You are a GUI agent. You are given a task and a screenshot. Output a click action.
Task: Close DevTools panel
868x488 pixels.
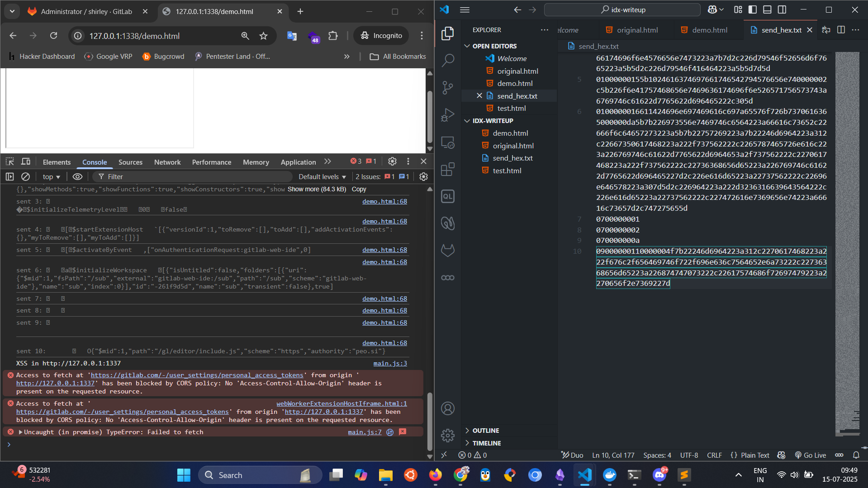[423, 161]
